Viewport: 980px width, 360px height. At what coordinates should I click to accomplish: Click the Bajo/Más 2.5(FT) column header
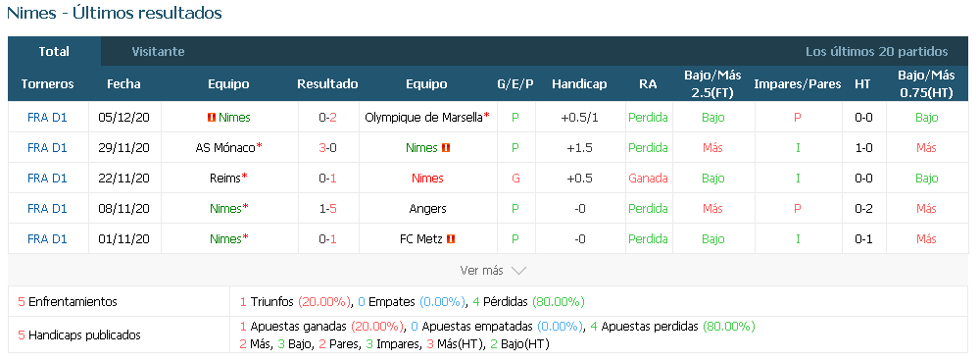(x=712, y=84)
